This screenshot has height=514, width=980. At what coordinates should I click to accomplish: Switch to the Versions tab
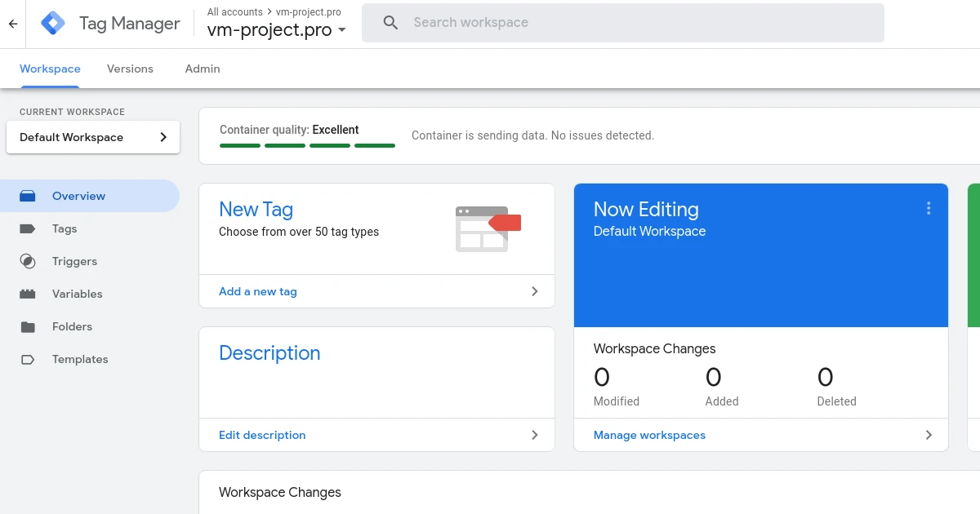pyautogui.click(x=130, y=69)
